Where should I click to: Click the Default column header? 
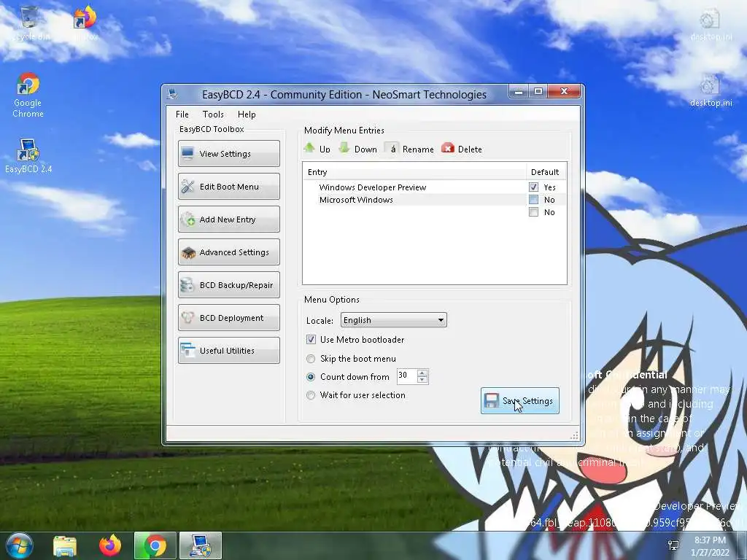coord(546,172)
